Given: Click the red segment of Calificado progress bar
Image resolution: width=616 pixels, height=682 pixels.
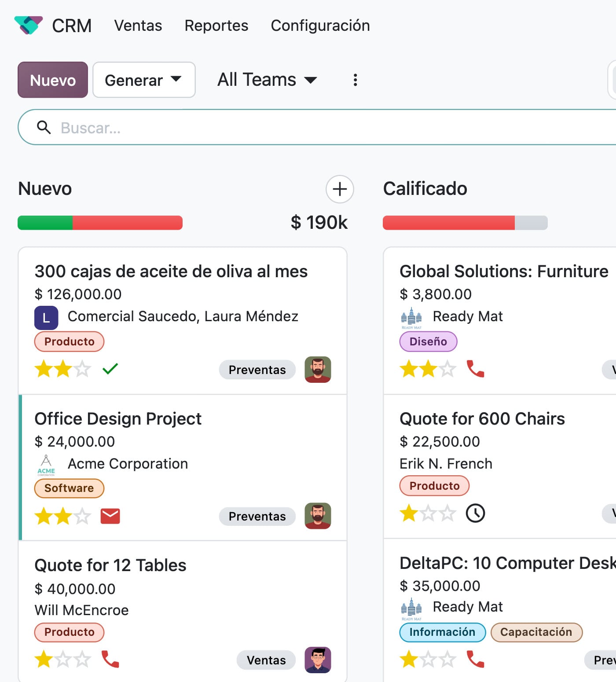Looking at the screenshot, I should [449, 223].
